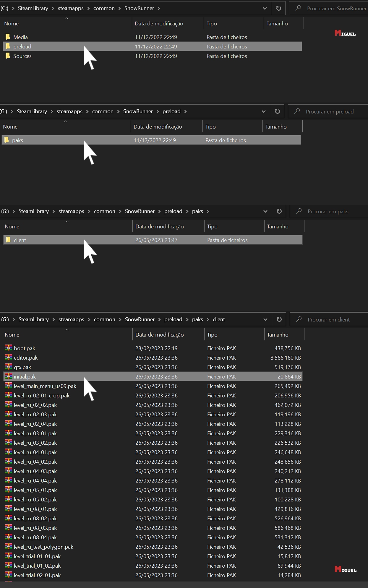Select the level_ru_02_02.pak archive icon
Viewport: 368px width, 588px height.
(9, 405)
